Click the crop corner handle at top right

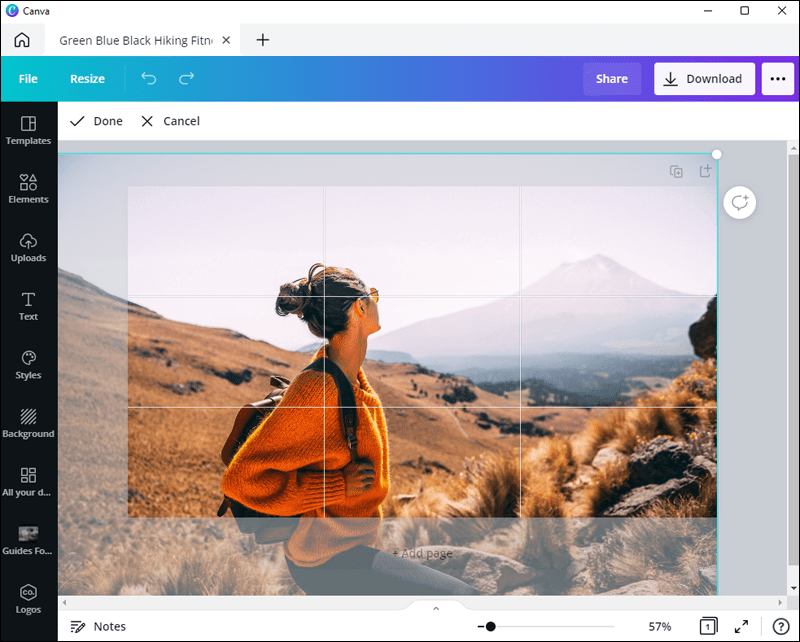716,154
